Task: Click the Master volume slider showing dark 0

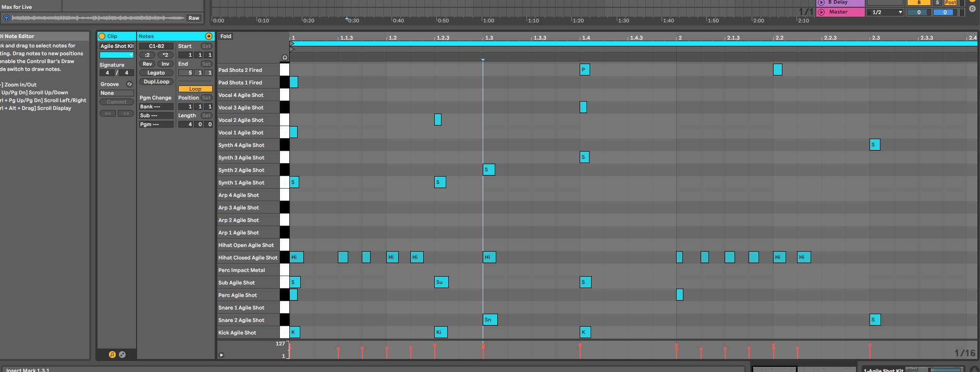Action: click(919, 12)
